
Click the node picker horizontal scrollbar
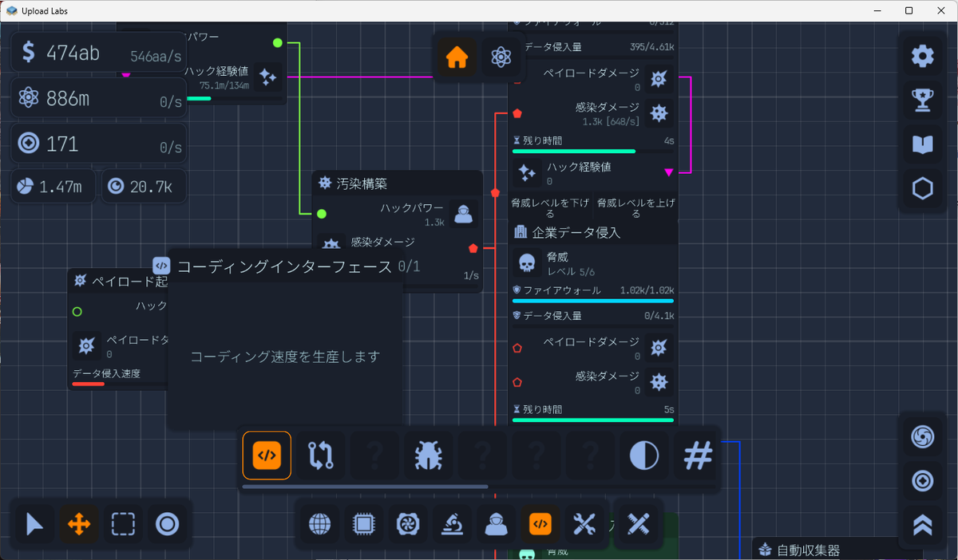pos(365,486)
